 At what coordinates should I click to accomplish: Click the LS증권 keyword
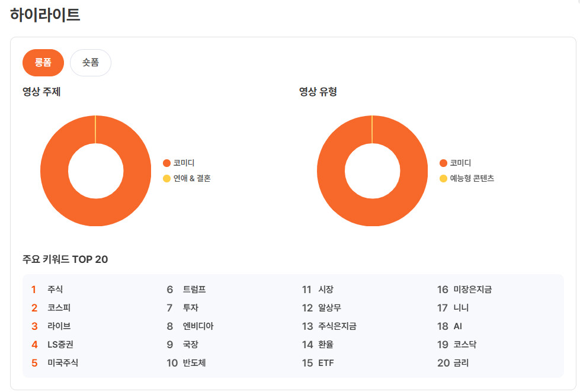(x=60, y=345)
